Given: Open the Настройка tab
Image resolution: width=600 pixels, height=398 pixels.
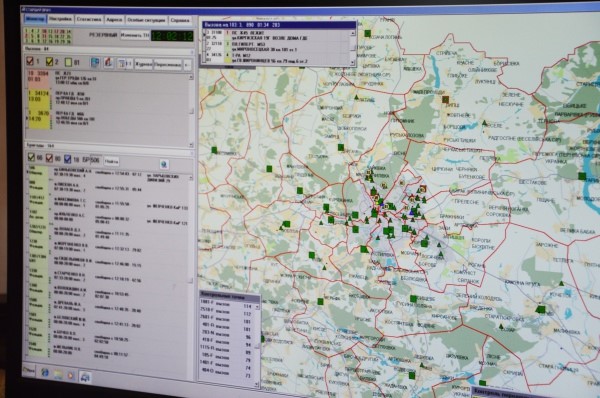Looking at the screenshot, I should coord(60,19).
